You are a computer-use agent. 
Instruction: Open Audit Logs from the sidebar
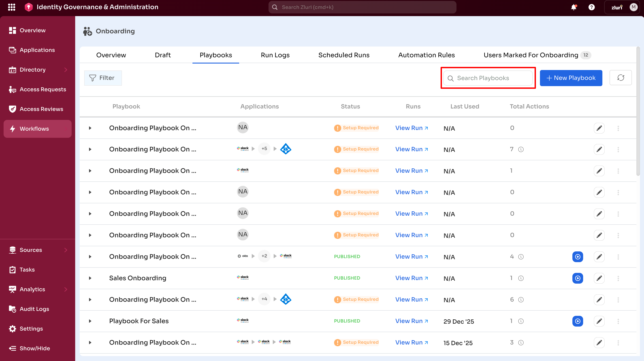34,309
